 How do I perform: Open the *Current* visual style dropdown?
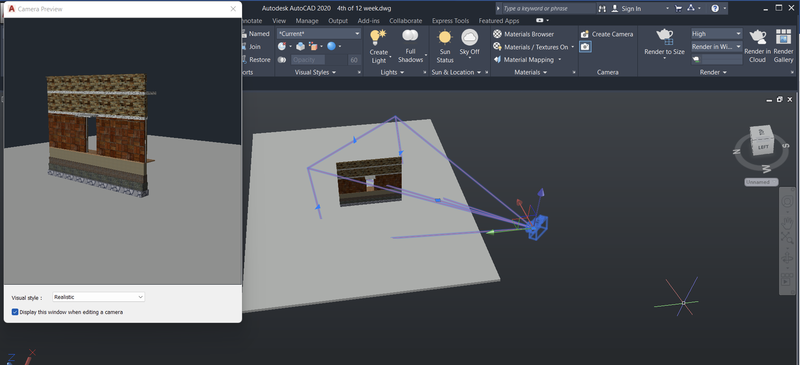pyautogui.click(x=319, y=34)
